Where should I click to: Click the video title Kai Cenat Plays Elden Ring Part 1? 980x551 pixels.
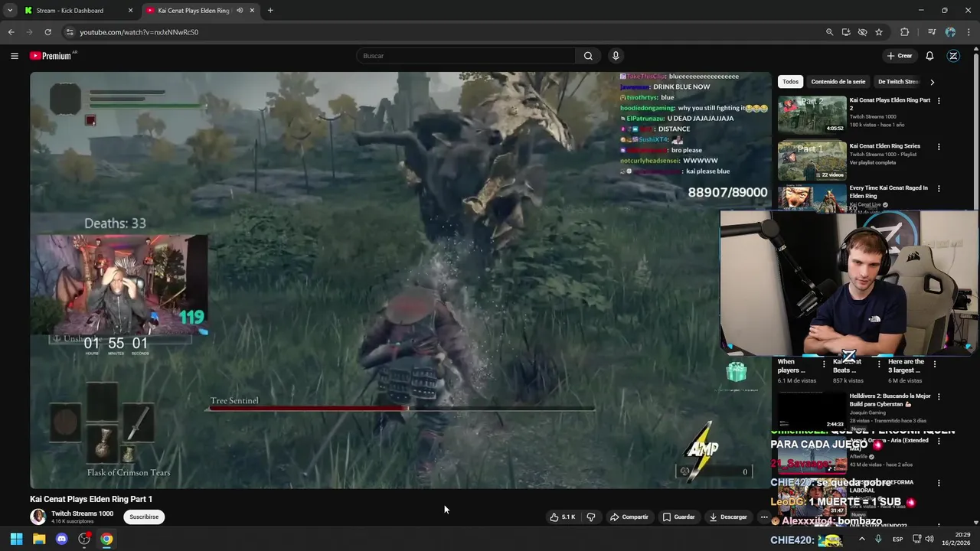pos(91,499)
